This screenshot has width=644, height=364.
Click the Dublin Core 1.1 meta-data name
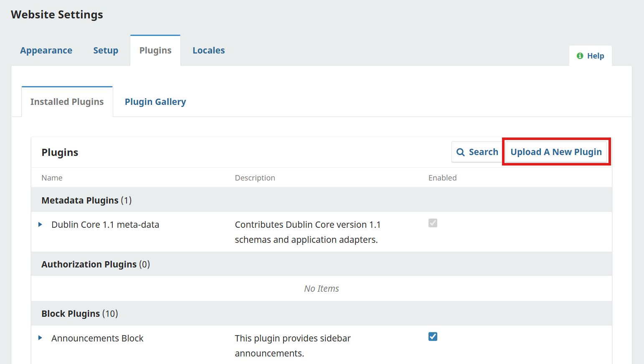(105, 225)
